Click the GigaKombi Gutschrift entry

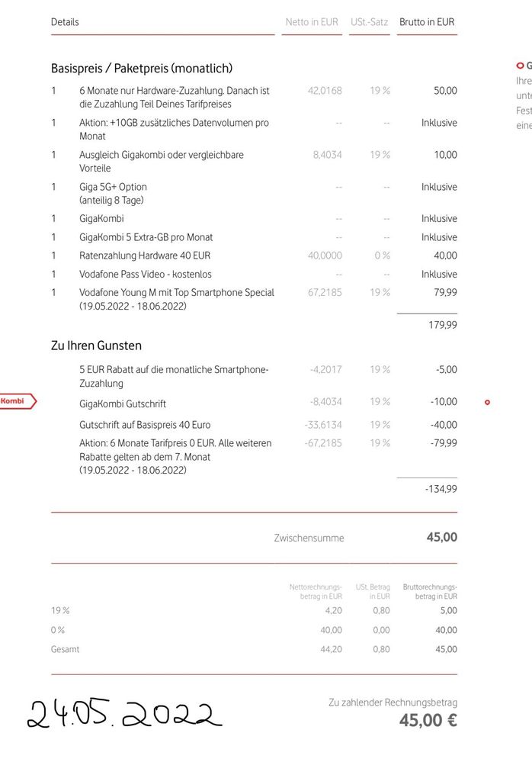tap(123, 404)
